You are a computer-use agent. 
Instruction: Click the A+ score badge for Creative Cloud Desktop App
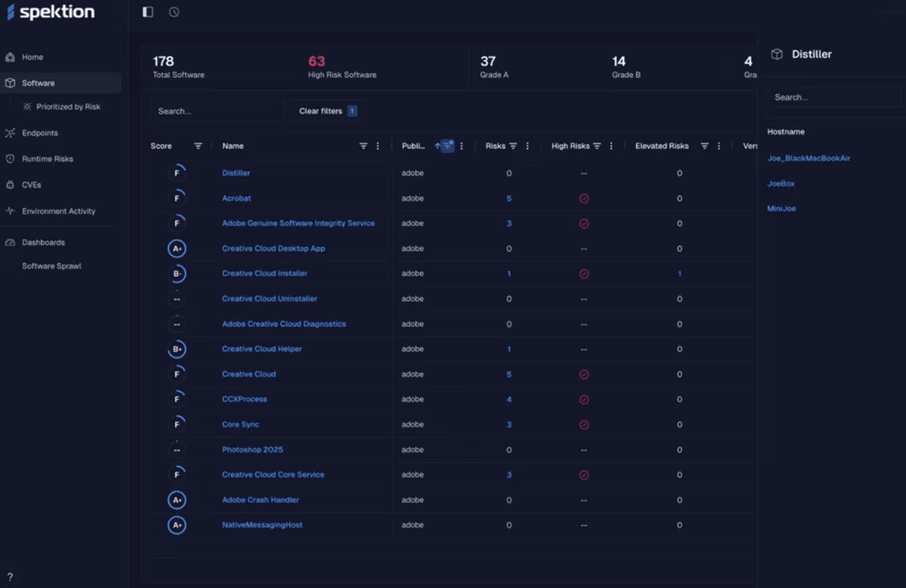pos(177,248)
